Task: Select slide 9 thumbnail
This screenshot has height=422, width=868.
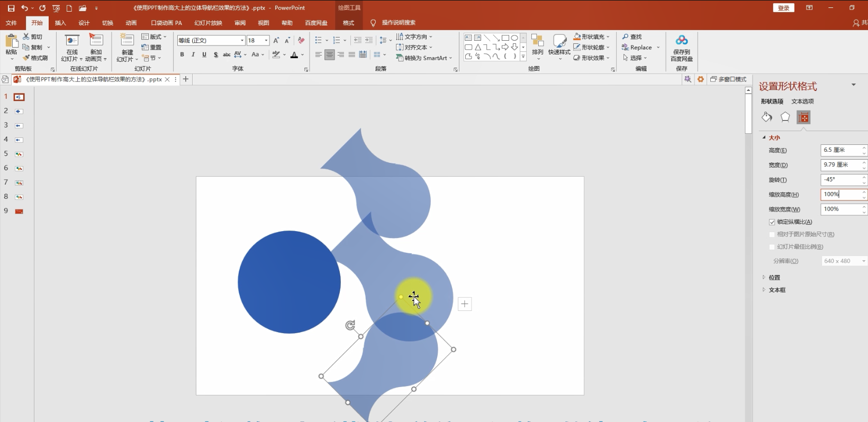Action: click(19, 211)
